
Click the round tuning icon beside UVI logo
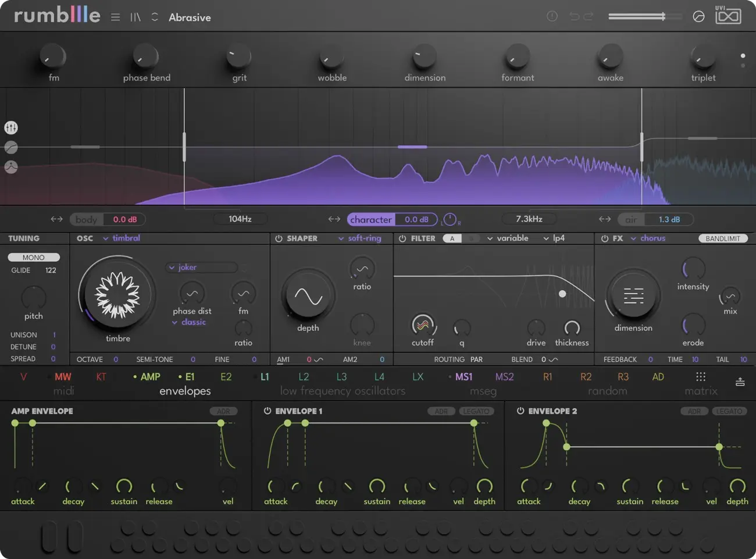click(699, 16)
